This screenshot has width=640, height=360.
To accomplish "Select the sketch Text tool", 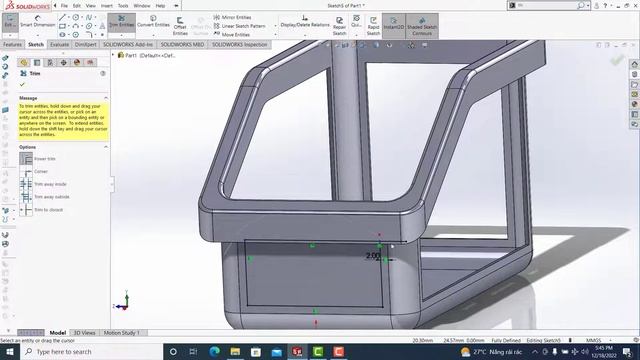I will pos(102,26).
